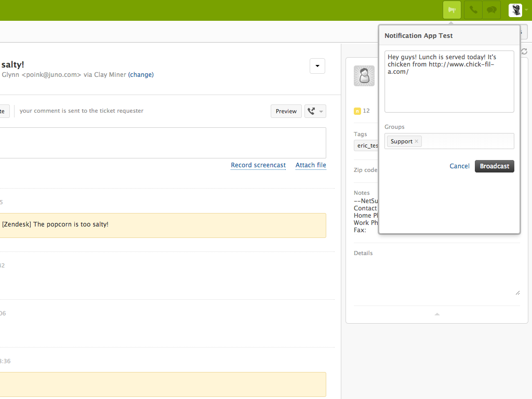532x399 pixels.
Task: Open the ticket actions dropdown below the toolbar
Action: coord(317,66)
